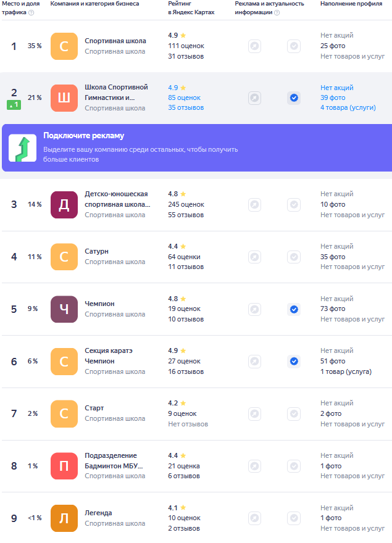Click the '1 товар (услуга)' text
The image size is (392, 543).
[x=346, y=371]
